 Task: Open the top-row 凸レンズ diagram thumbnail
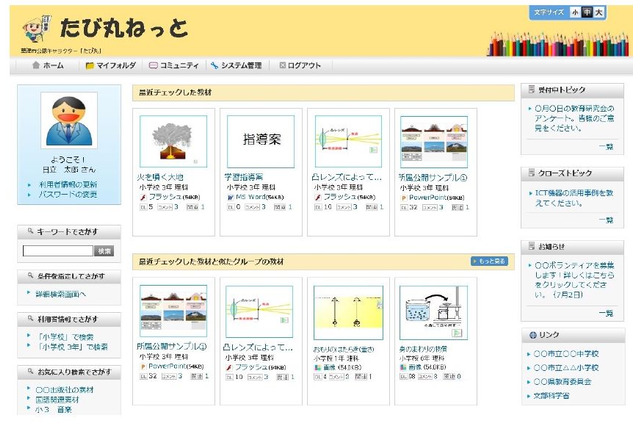coord(348,141)
